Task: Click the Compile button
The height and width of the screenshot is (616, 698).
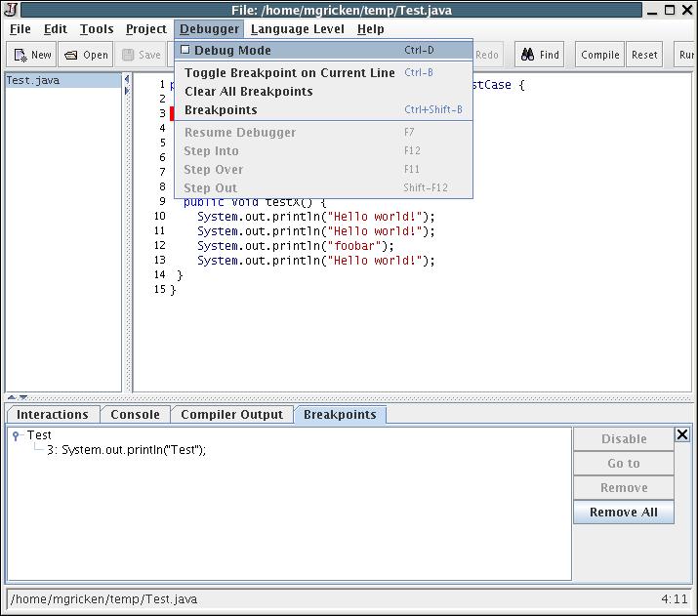Action: [x=599, y=56]
